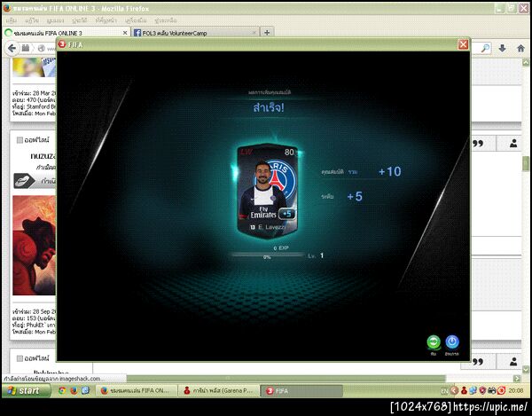Click the quote icon beside nuzuza's post

[x=478, y=144]
